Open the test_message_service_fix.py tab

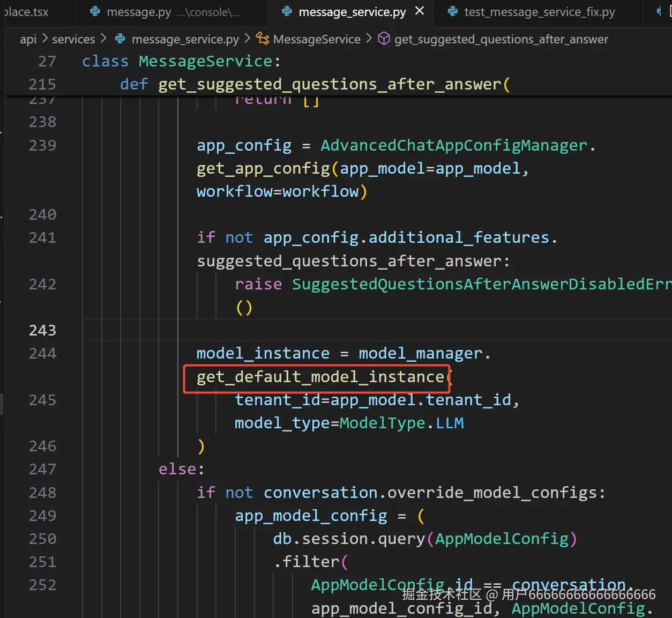click(x=539, y=12)
